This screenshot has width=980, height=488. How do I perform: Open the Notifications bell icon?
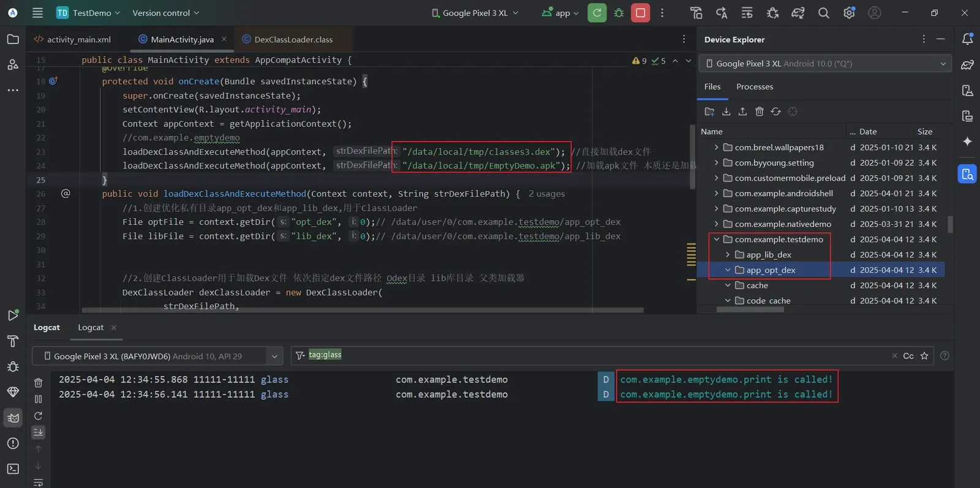967,39
